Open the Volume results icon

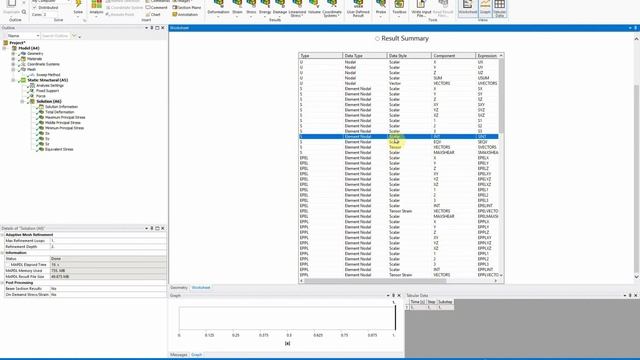point(314,4)
